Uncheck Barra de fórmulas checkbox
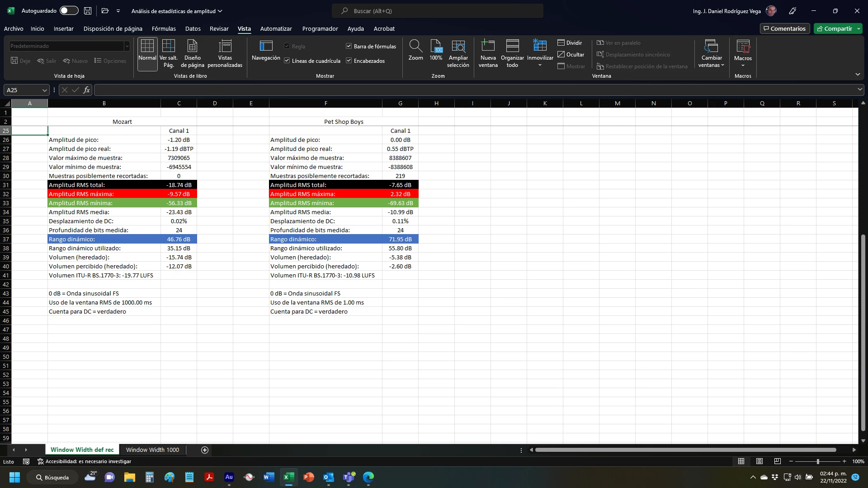This screenshot has height=488, width=868. pos(349,46)
